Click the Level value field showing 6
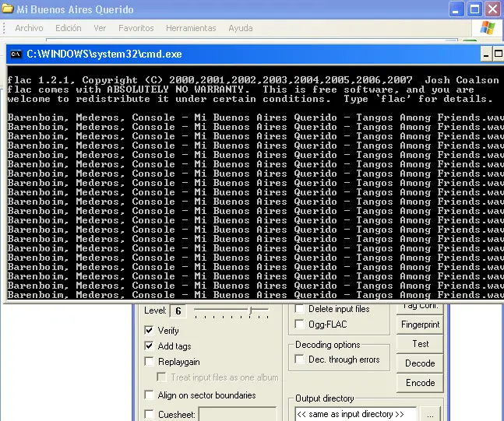This screenshot has height=421, width=504. (178, 310)
